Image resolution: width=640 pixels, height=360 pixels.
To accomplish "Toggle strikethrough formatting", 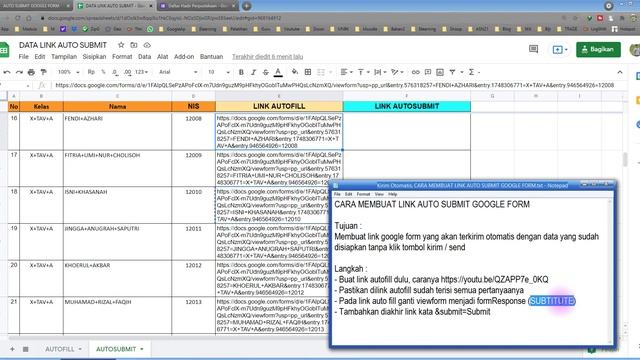I will [x=266, y=72].
